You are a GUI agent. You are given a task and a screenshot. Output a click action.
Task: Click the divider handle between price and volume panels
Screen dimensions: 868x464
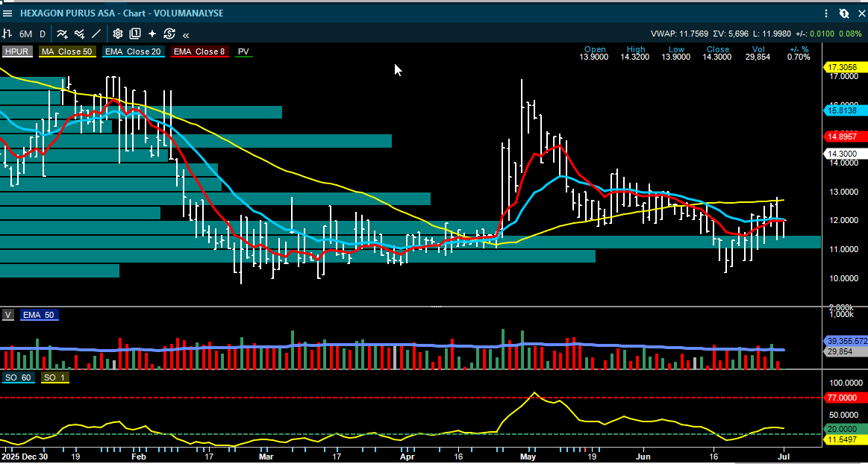point(437,306)
